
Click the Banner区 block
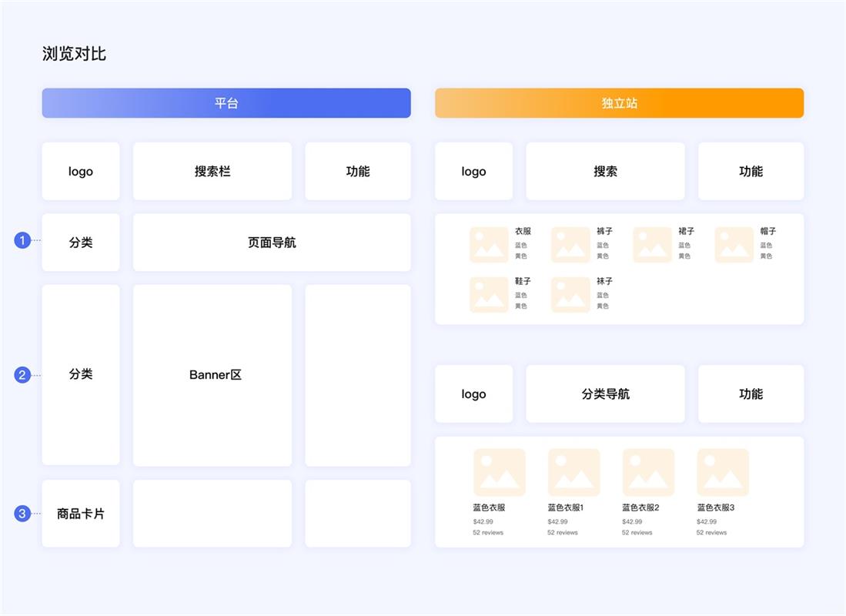(212, 375)
